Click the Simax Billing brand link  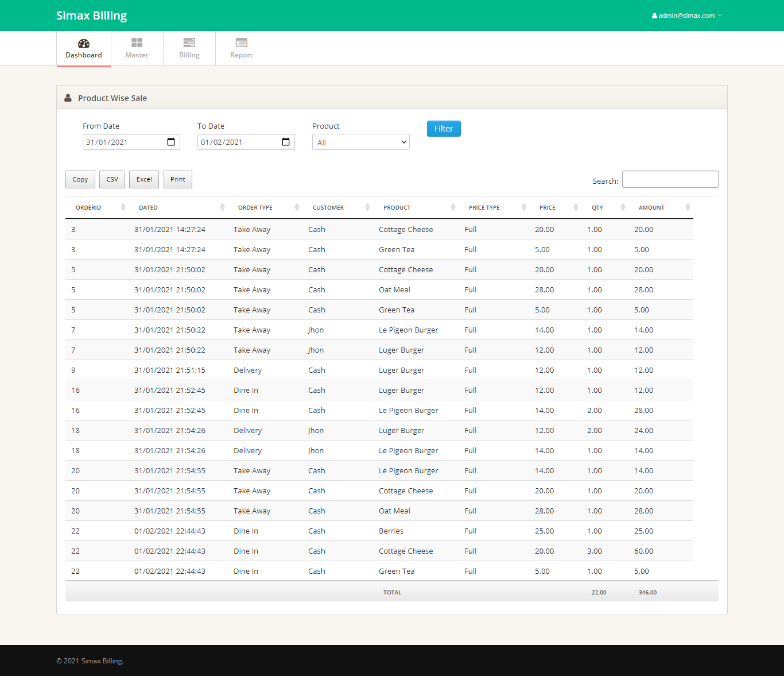92,16
